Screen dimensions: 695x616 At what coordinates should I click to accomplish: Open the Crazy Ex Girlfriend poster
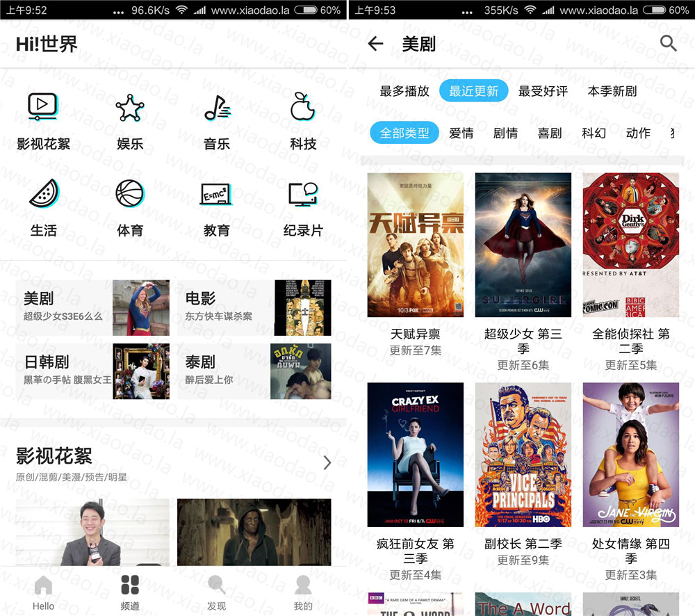coord(416,455)
